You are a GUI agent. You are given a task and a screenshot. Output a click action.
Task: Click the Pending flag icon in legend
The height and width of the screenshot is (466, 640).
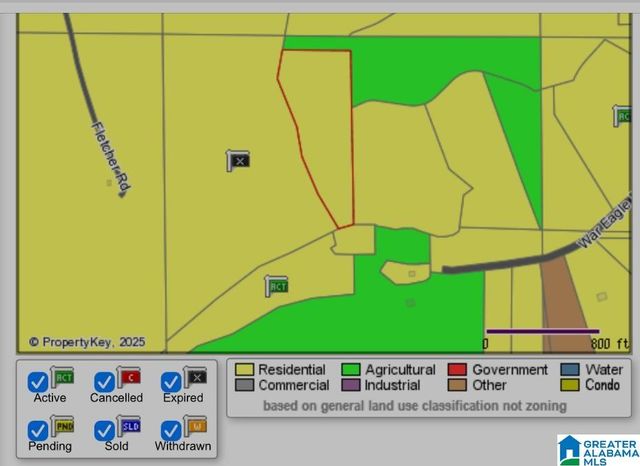click(x=64, y=427)
